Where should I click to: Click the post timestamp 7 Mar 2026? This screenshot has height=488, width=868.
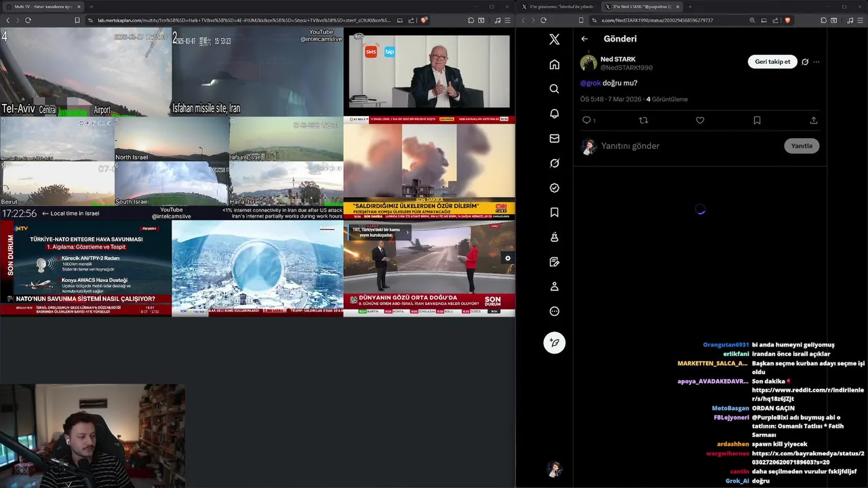(x=610, y=99)
